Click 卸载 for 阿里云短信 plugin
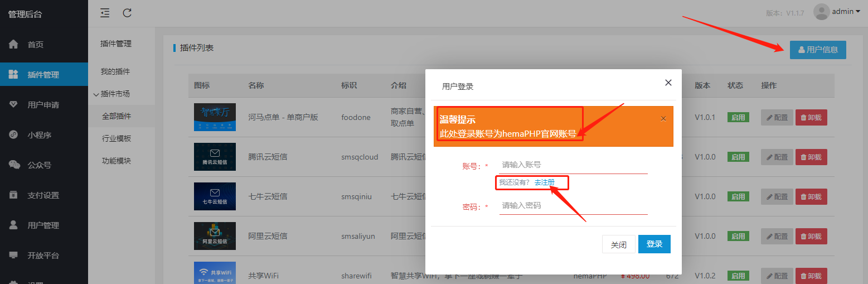 click(x=811, y=236)
